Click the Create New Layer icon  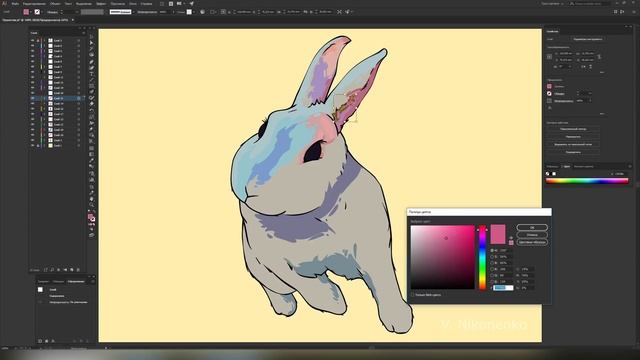pyautogui.click(x=71, y=270)
